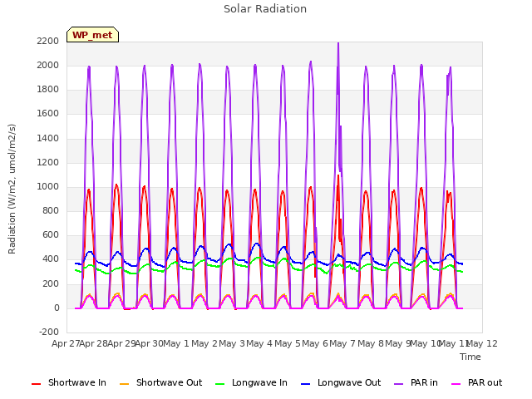Viewport: 532px width, 399px height.
Task: Click the WP_met annotation label
Action: (x=92, y=35)
